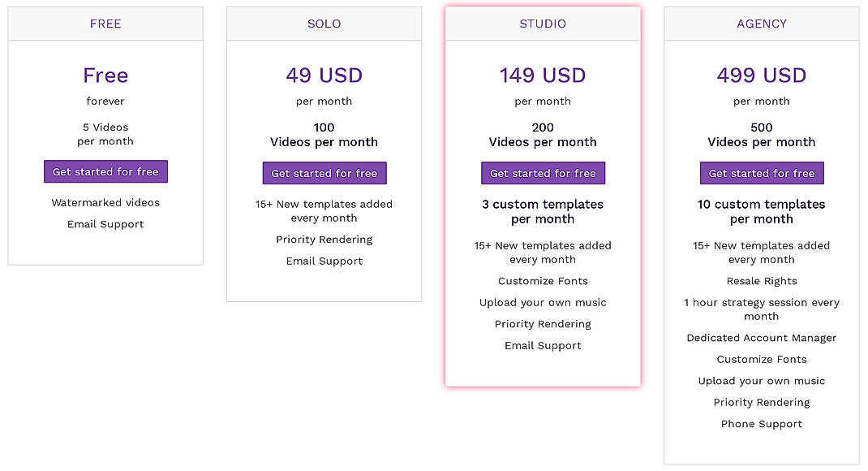Select the AGENCY plan header
Image resolution: width=868 pixels, height=471 pixels.
[761, 24]
